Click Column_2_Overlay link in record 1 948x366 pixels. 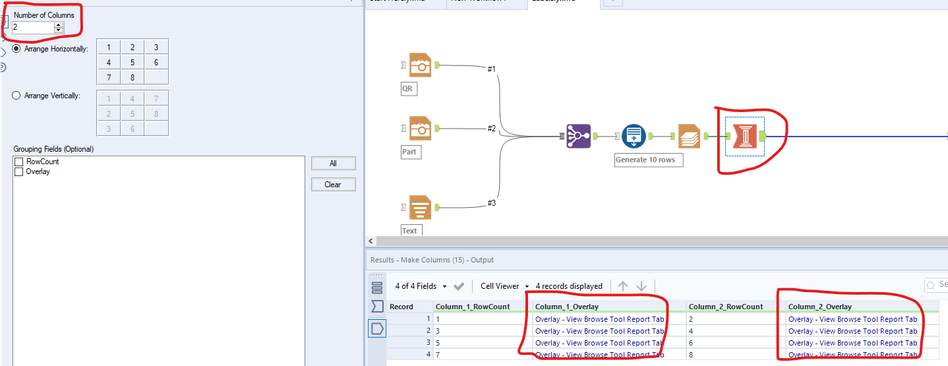[x=852, y=319]
